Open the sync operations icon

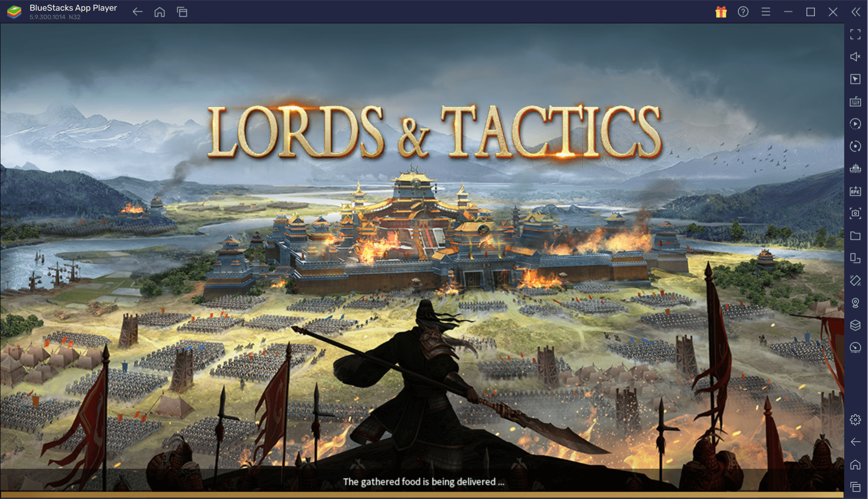[855, 124]
